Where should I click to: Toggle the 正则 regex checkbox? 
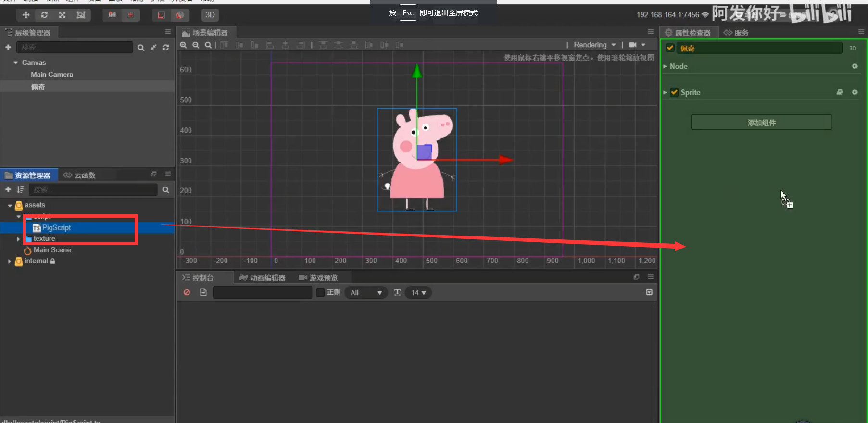coord(320,292)
